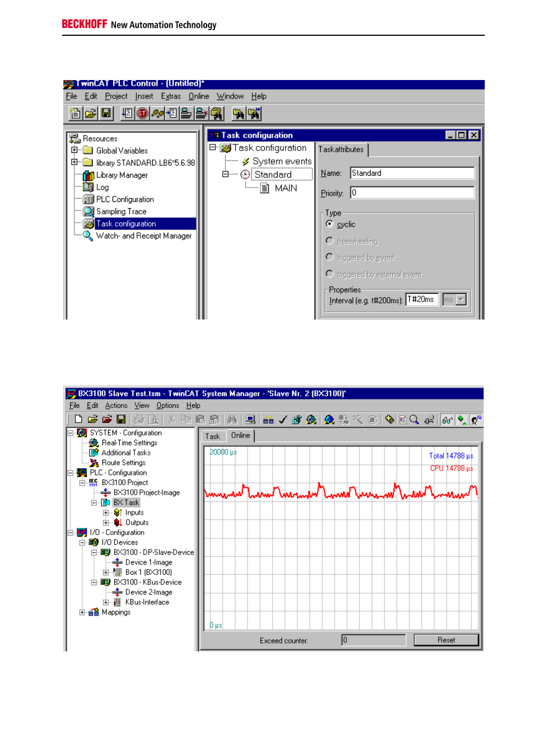This screenshot has height=756, width=534.
Task: Select Watch- and Receipt Manager
Action: (144, 236)
